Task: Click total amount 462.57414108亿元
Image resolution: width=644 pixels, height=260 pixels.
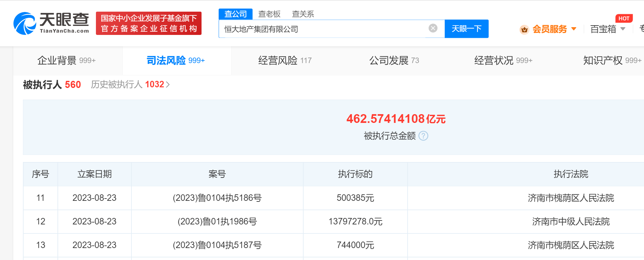Action: tap(396, 119)
